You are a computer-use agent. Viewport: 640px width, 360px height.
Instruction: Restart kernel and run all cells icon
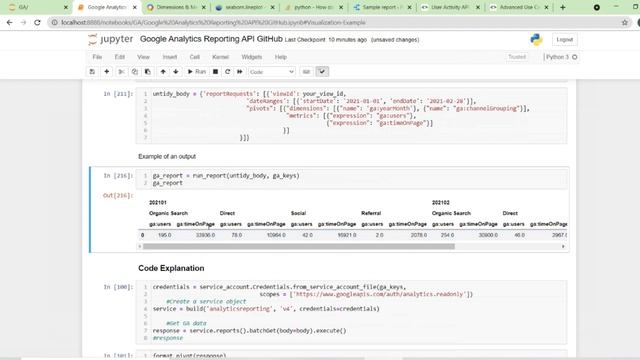point(240,72)
